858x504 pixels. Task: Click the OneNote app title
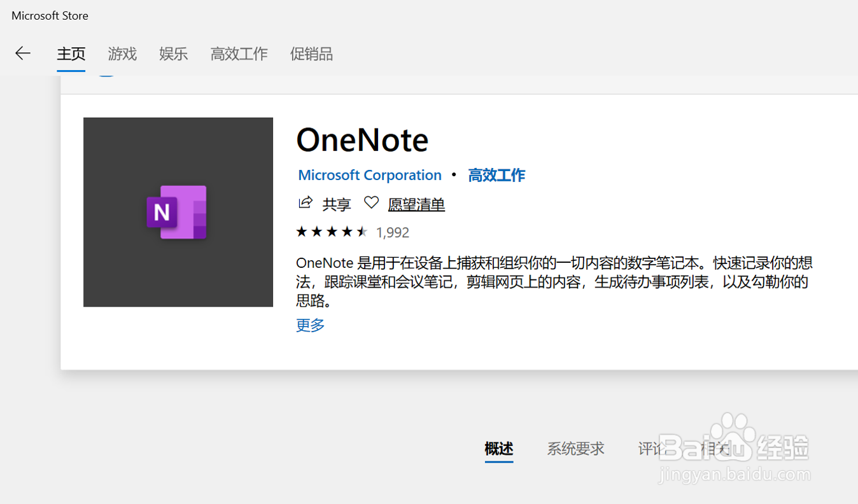point(362,140)
